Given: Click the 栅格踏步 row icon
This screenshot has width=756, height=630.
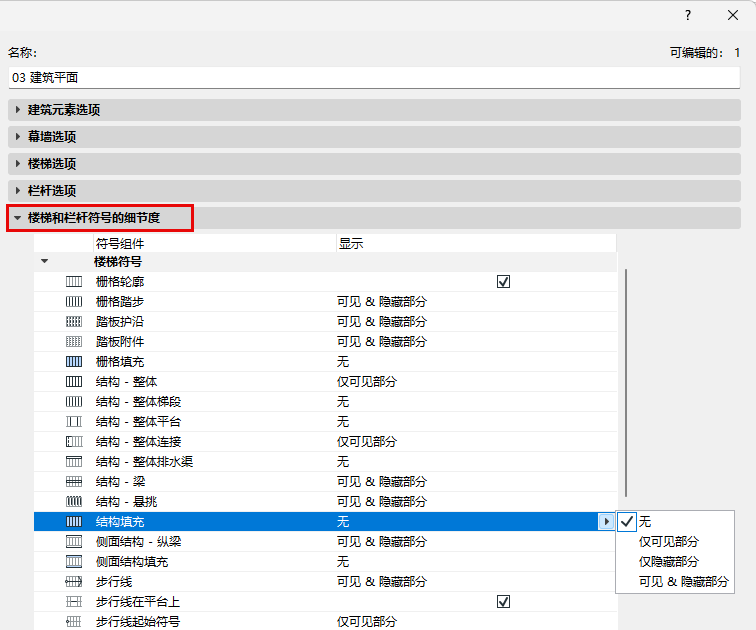Looking at the screenshot, I should click(x=74, y=302).
